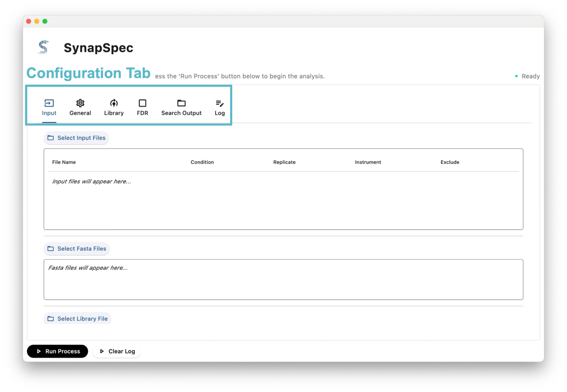Image resolution: width=567 pixels, height=392 pixels.
Task: Click the folder icon on Select Input Files
Action: pyautogui.click(x=50, y=138)
